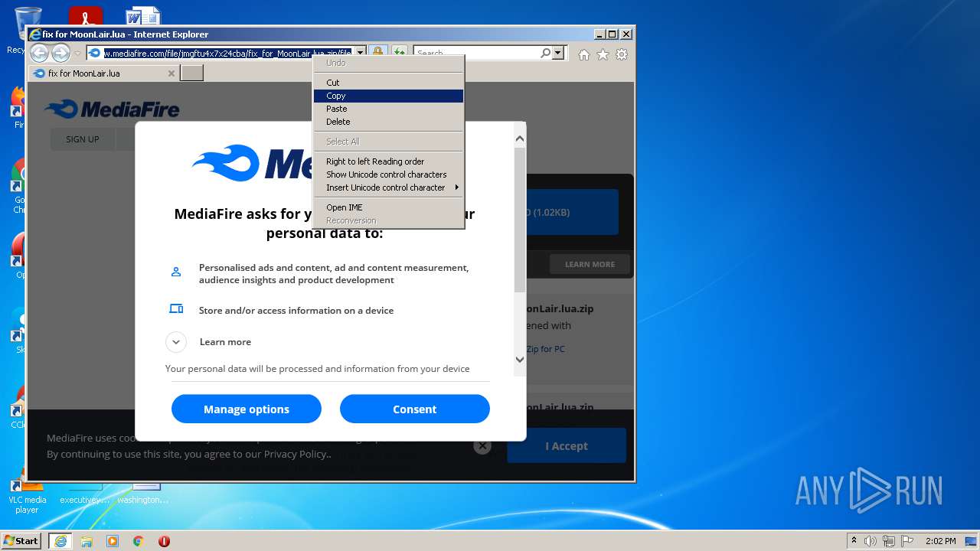The height and width of the screenshot is (551, 980).
Task: Close the 'fix for MoonLair.lua' tab
Action: (171, 73)
